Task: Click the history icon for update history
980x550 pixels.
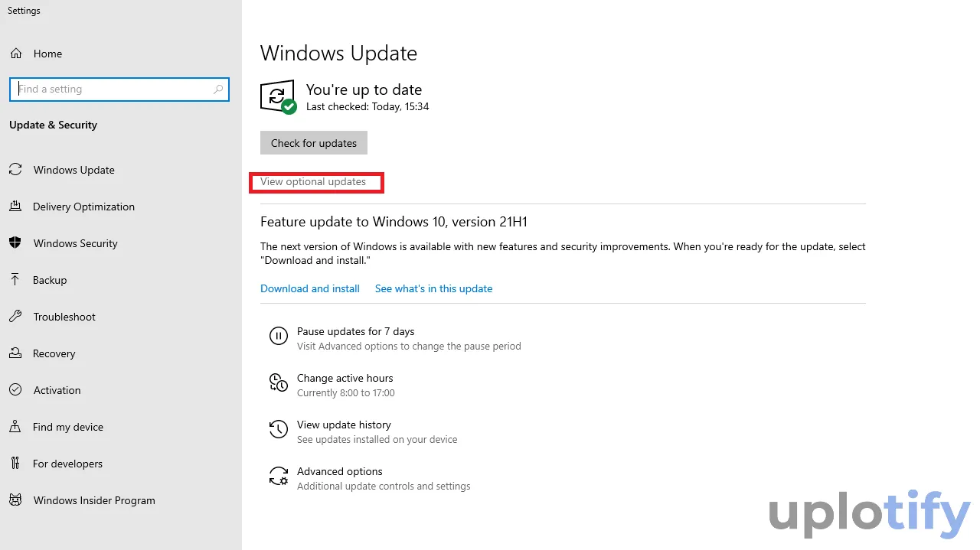Action: [278, 429]
